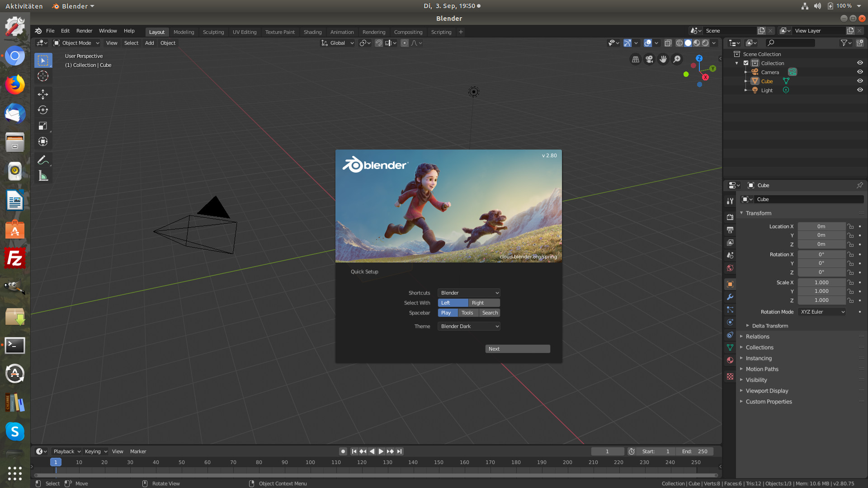The width and height of the screenshot is (868, 488).
Task: Uncheck the Collection checkbox in outliner
Action: coord(746,63)
